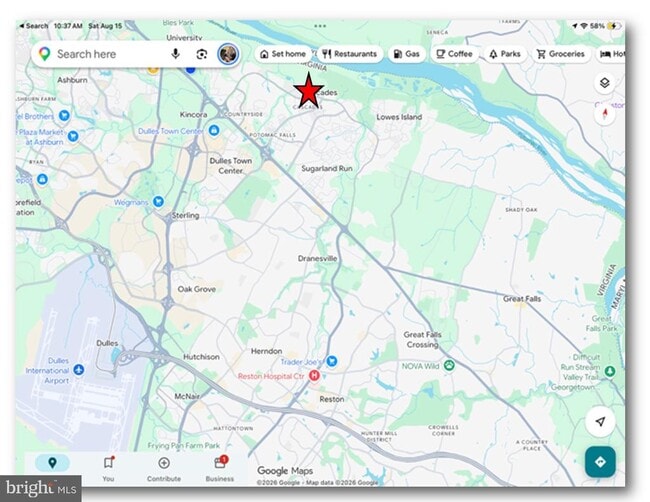The image size is (650, 502).
Task: Focus the Search here field
Action: tap(136, 54)
